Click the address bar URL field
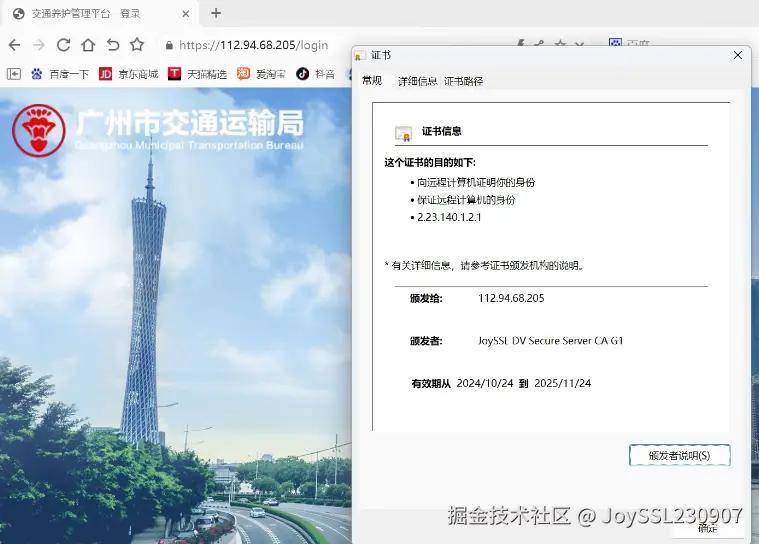This screenshot has width=759, height=544. tap(253, 45)
